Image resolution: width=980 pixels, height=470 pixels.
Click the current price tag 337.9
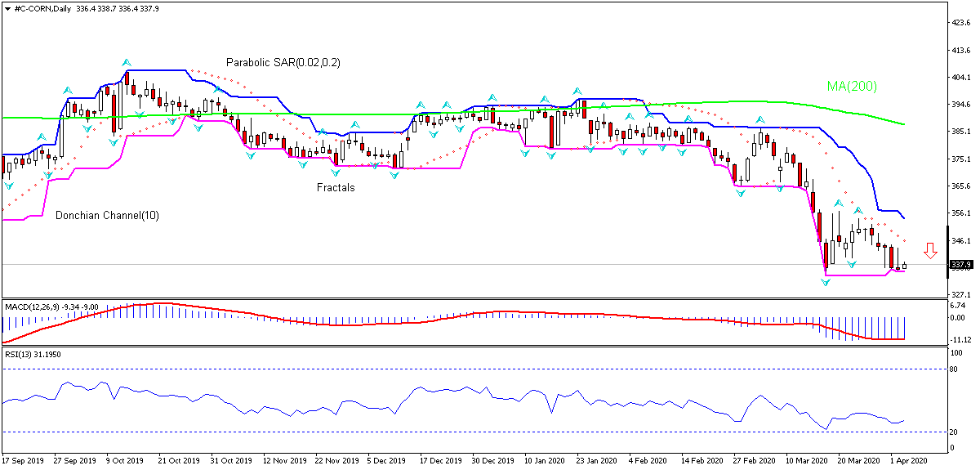961,265
